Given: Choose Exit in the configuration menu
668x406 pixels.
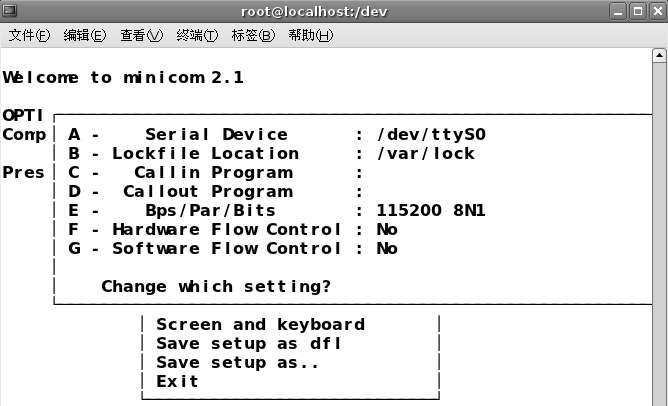Looking at the screenshot, I should (x=177, y=382).
